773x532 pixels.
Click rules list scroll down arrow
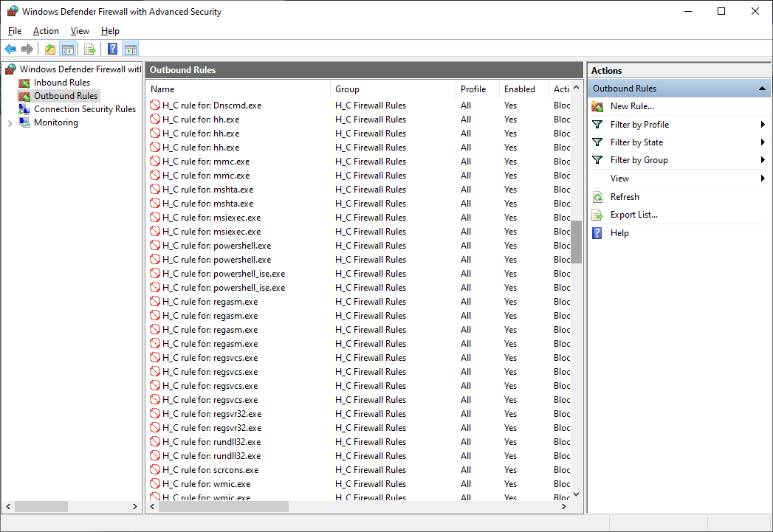tap(577, 494)
